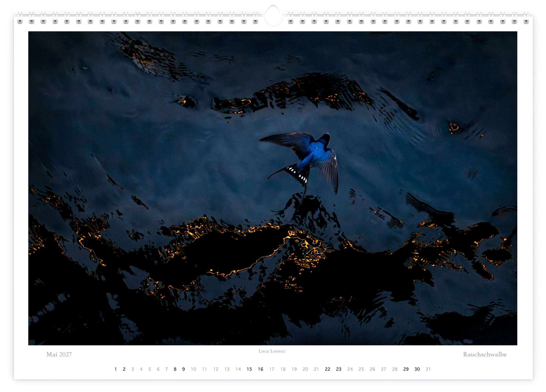Select day 3 in the date row
Viewport: 546px width, 392px height.
[x=132, y=369]
